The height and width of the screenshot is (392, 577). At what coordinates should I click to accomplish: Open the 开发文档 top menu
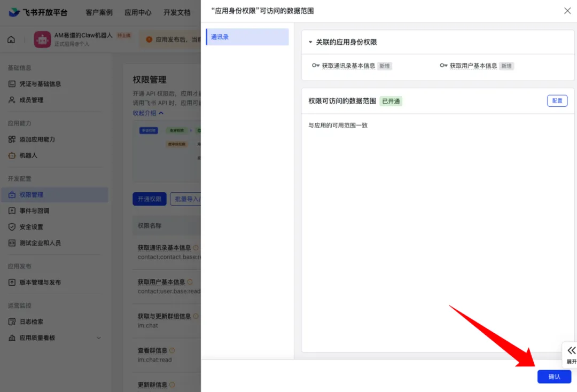coord(177,12)
